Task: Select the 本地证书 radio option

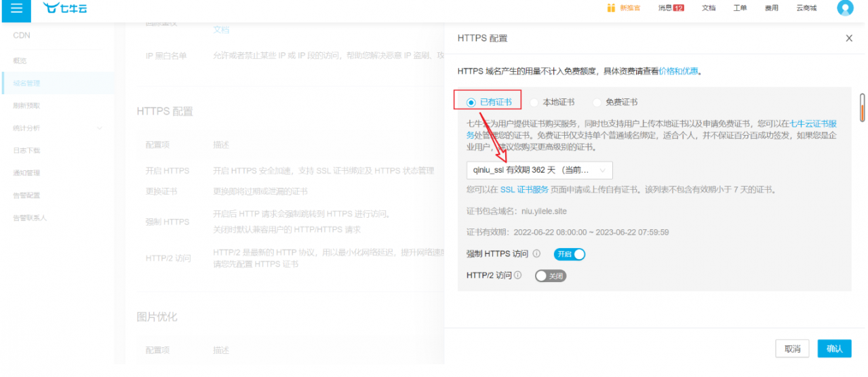Action: (x=534, y=102)
